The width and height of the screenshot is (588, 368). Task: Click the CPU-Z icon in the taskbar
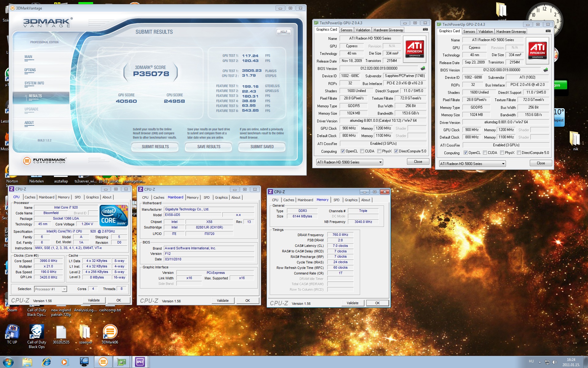click(x=140, y=362)
